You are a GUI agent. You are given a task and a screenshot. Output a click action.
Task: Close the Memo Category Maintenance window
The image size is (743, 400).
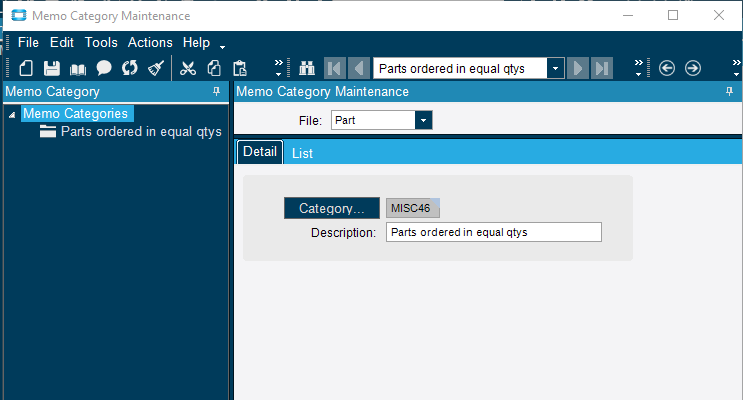[719, 16]
